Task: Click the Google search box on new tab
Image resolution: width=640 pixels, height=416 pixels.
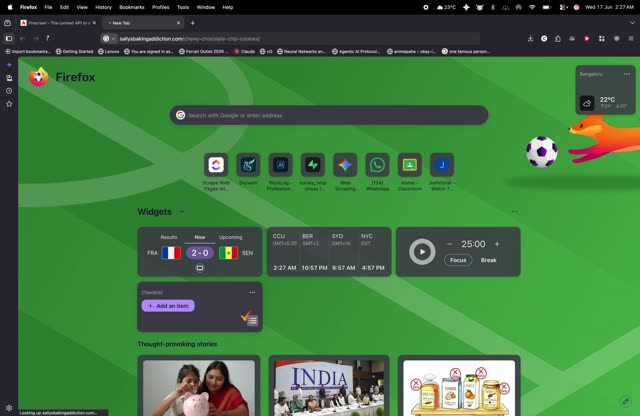Action: (329, 115)
